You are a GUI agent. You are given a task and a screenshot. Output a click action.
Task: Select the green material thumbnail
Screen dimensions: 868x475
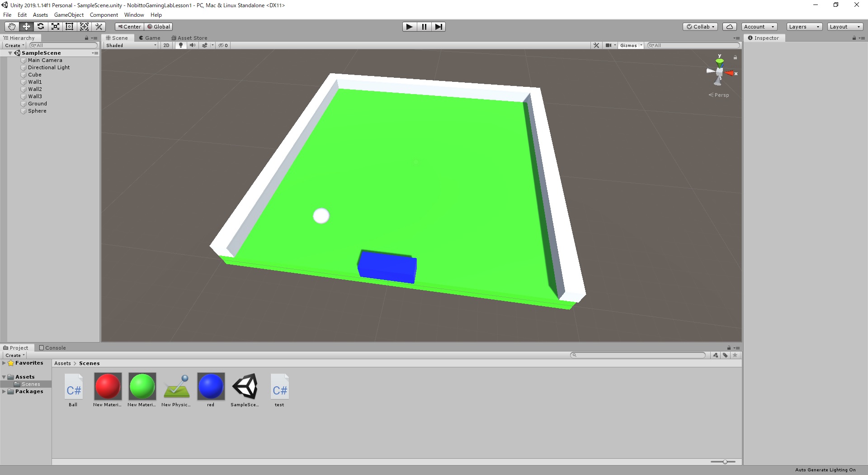142,386
